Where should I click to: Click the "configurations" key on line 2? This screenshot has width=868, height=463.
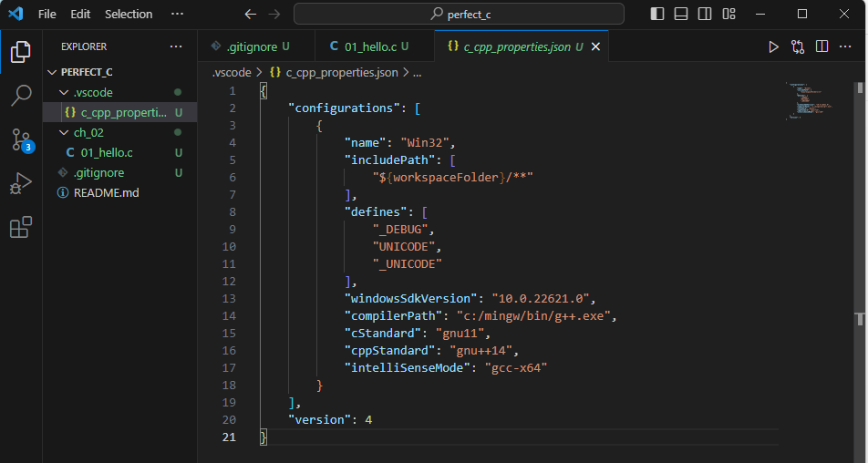347,108
